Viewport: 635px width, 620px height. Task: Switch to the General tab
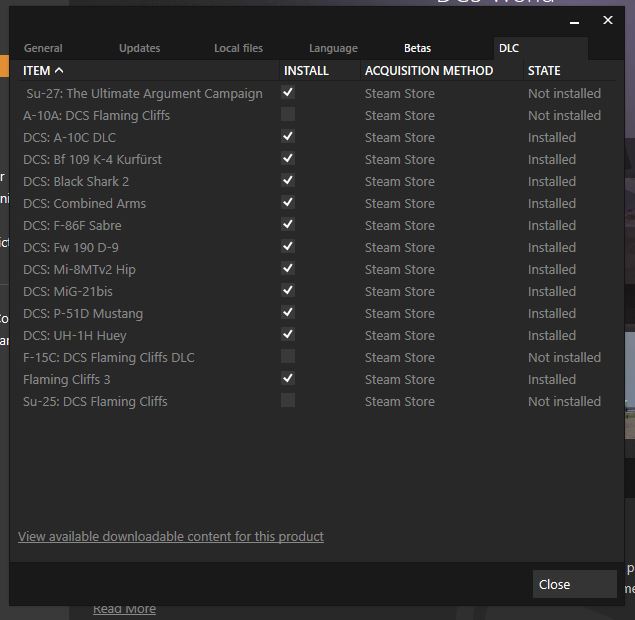[43, 48]
